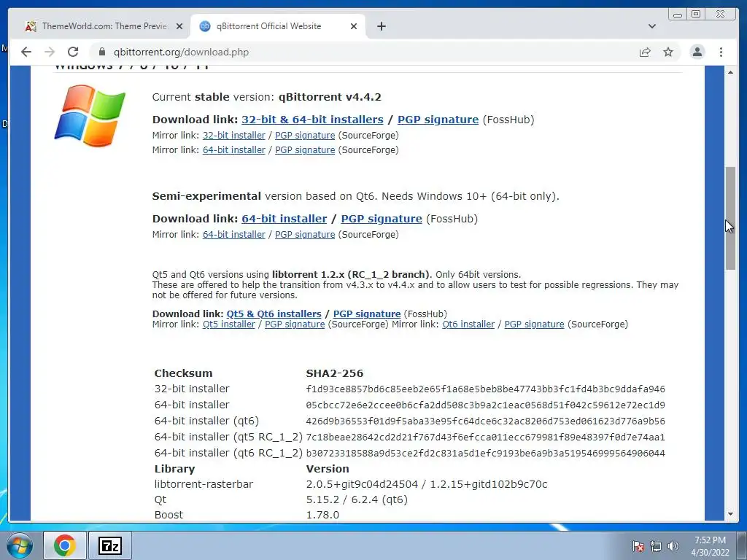Click the qt6 RC_1_2 checksum hash
Screen dimensions: 747x560
pyautogui.click(x=485, y=454)
